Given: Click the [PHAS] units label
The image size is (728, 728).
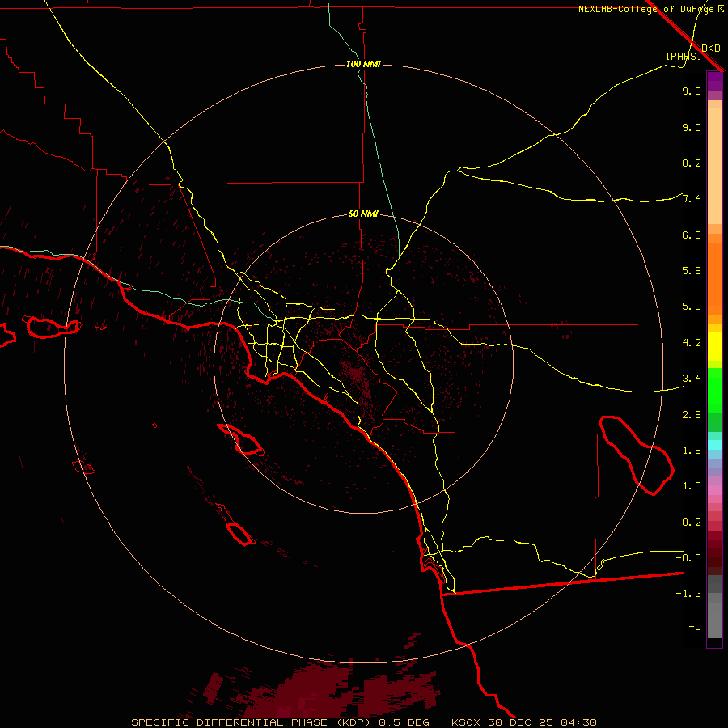Looking at the screenshot, I should click(684, 56).
